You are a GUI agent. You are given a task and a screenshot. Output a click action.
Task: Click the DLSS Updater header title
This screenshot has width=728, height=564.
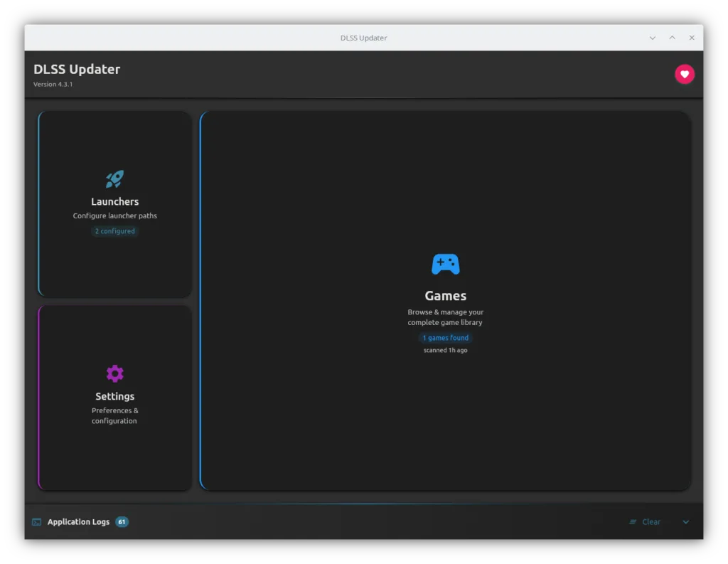(77, 69)
